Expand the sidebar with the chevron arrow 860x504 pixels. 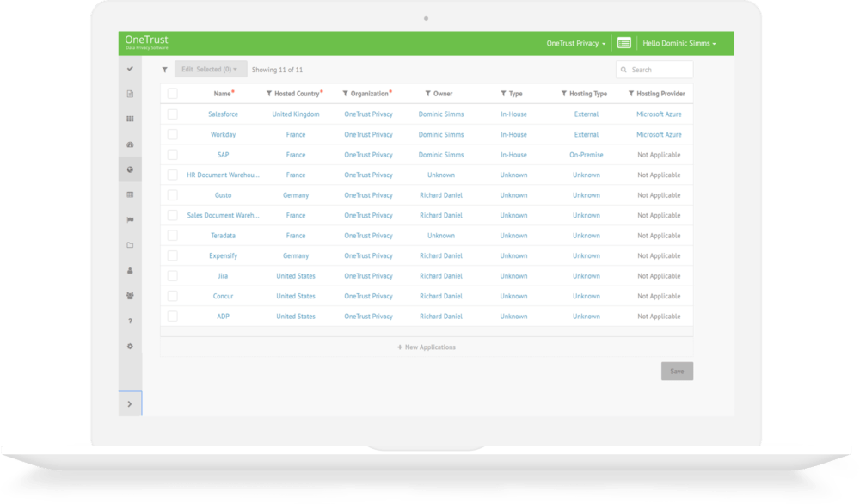130,404
